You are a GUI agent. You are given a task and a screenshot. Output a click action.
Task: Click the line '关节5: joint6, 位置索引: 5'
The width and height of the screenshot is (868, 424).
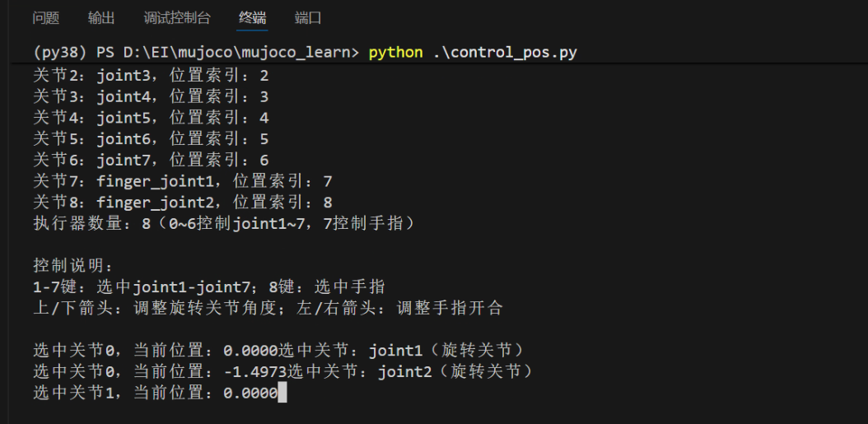tap(151, 138)
